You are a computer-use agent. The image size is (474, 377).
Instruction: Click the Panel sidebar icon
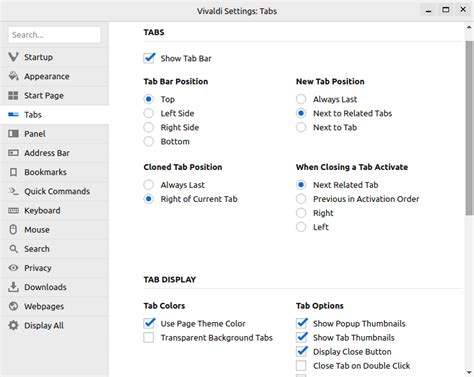click(13, 134)
